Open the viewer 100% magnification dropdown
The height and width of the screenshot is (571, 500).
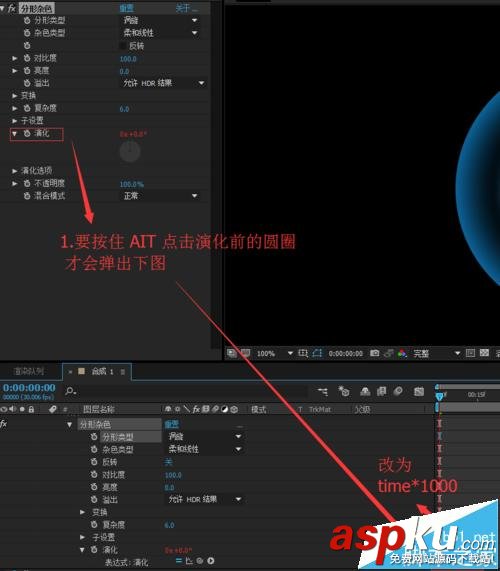pyautogui.click(x=275, y=353)
